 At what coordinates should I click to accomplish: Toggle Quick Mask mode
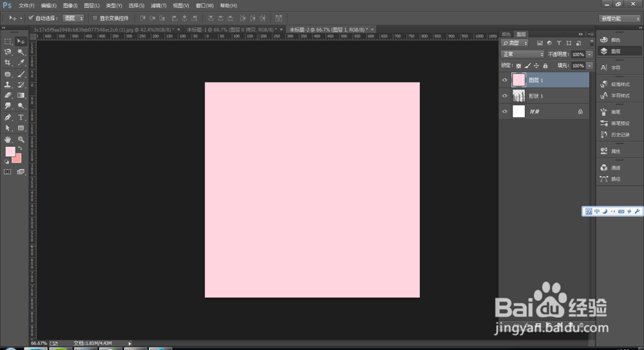(x=8, y=172)
